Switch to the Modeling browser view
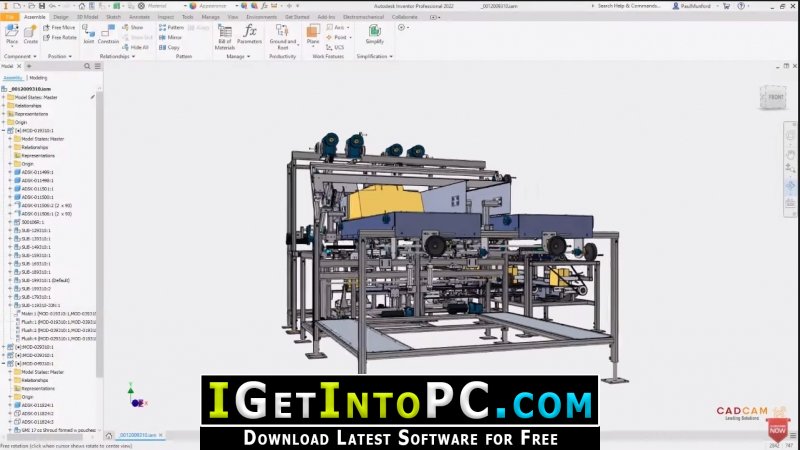The width and height of the screenshot is (800, 450). point(38,78)
